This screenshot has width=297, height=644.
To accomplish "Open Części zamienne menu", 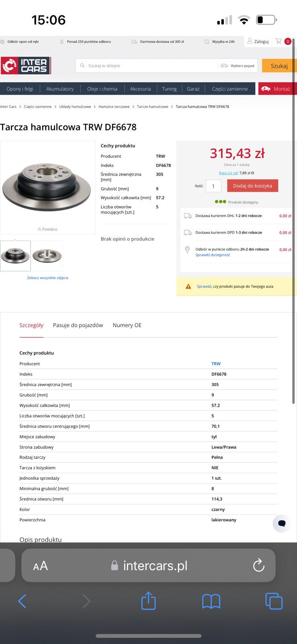I will pyautogui.click(x=230, y=89).
